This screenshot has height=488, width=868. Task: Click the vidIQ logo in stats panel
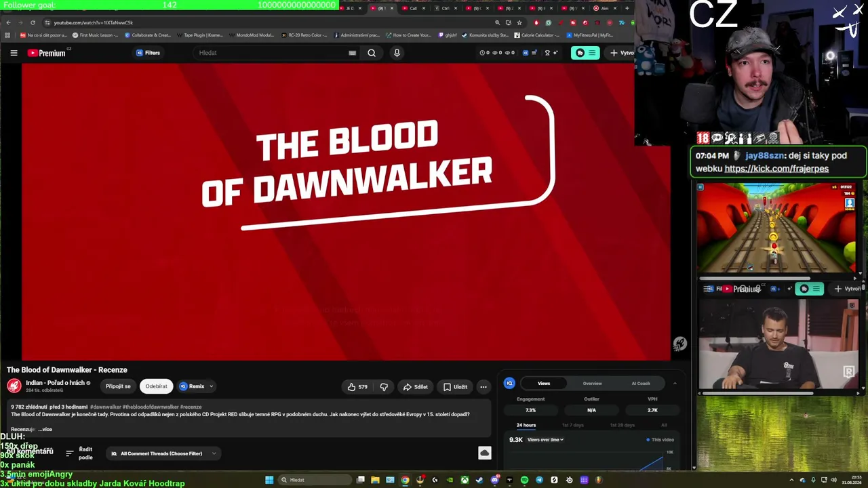point(509,383)
